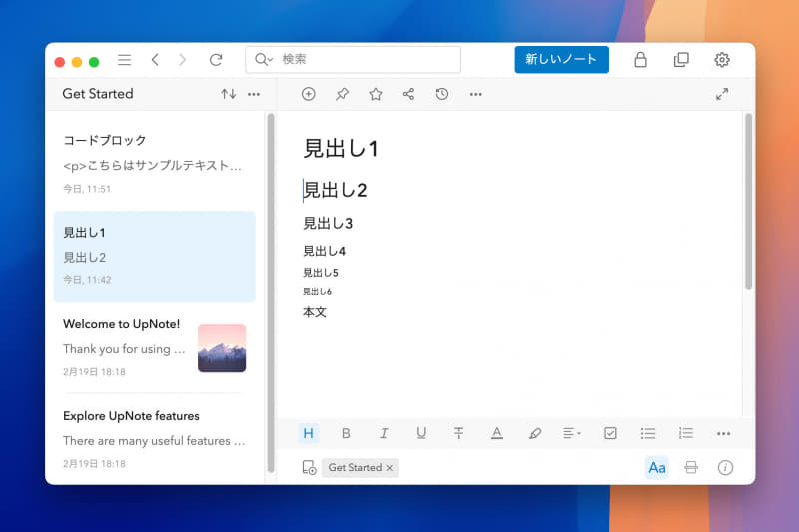The width and height of the screenshot is (799, 532).
Task: Click the refresh sync icon
Action: pos(216,60)
